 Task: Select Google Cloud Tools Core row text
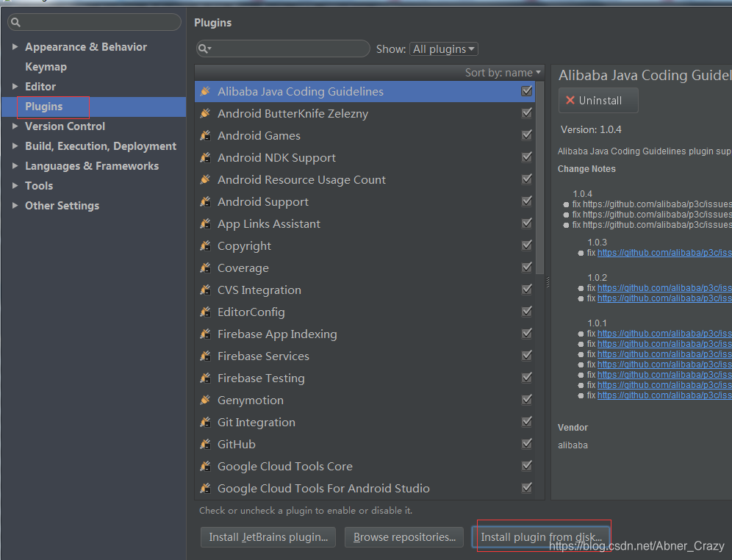tap(284, 466)
